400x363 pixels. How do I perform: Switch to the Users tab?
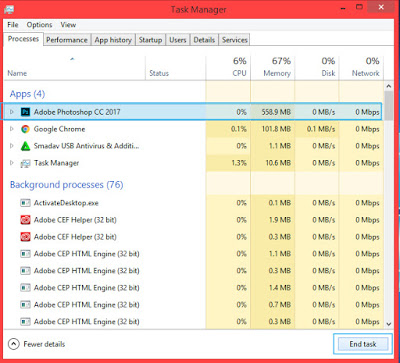pos(178,40)
